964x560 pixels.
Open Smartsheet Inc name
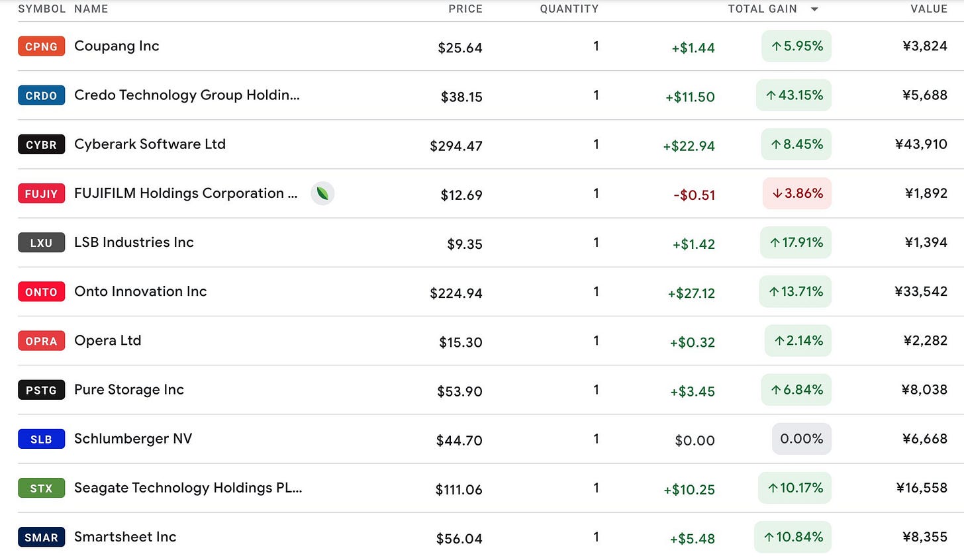[x=125, y=537]
